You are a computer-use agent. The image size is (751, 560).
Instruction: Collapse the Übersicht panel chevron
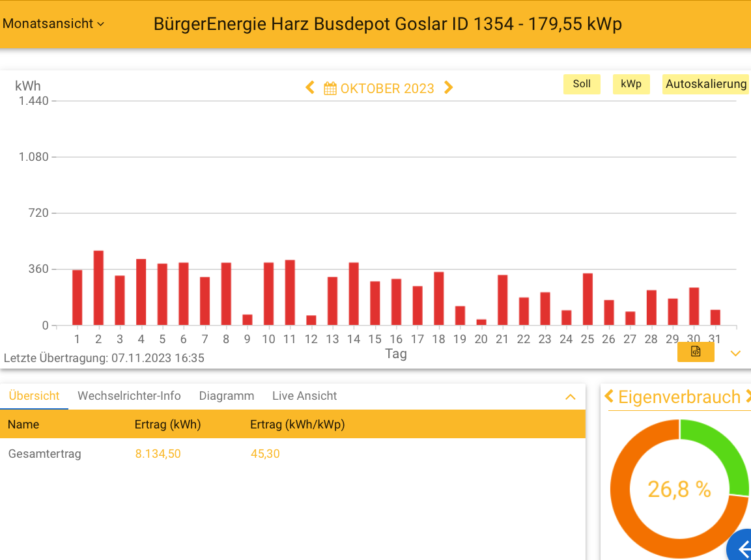570,397
